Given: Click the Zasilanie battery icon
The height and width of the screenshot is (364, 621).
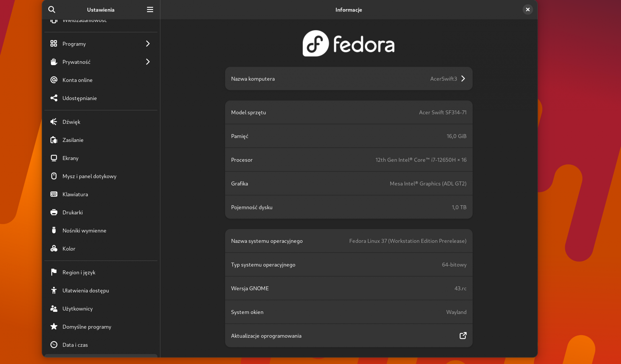Looking at the screenshot, I should (x=54, y=140).
